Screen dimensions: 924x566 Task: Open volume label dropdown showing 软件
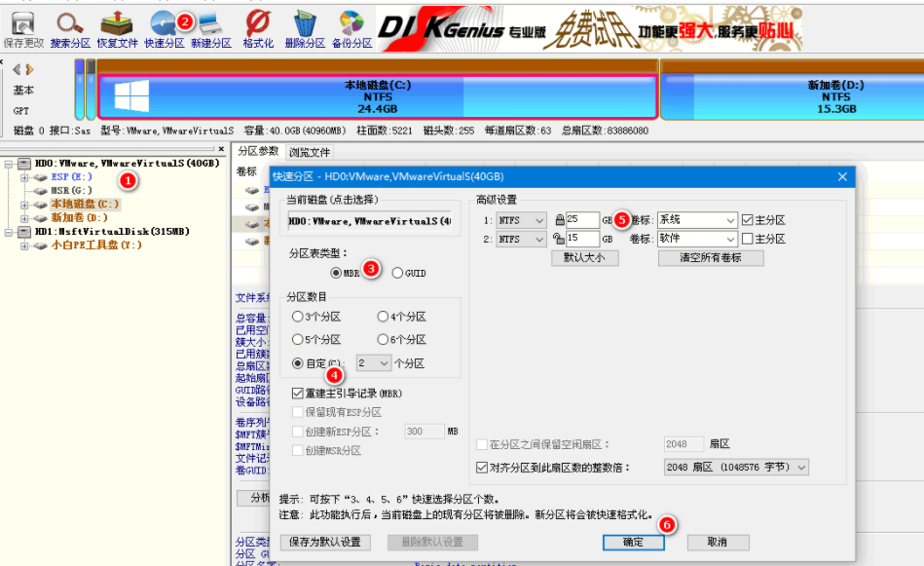[x=697, y=239]
